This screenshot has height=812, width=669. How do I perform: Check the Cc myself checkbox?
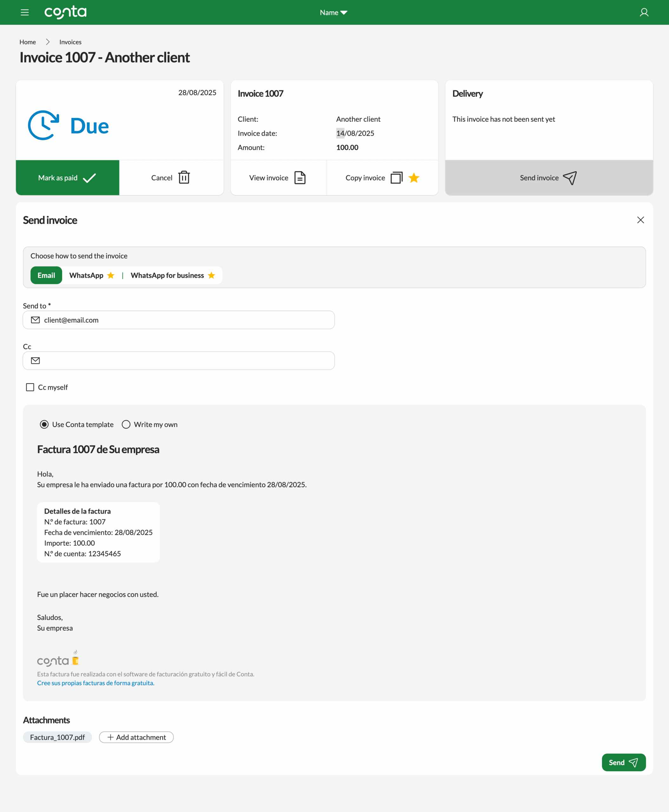(30, 387)
